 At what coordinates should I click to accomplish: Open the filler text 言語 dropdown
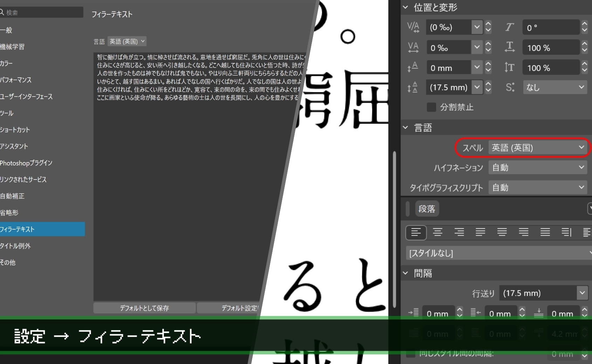(x=127, y=41)
